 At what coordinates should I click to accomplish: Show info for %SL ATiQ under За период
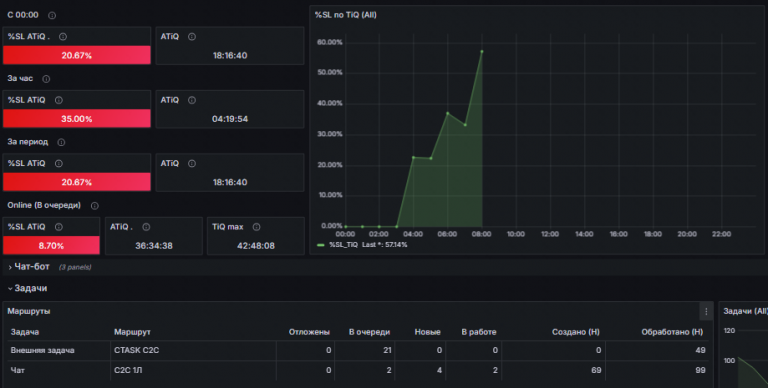pos(59,164)
